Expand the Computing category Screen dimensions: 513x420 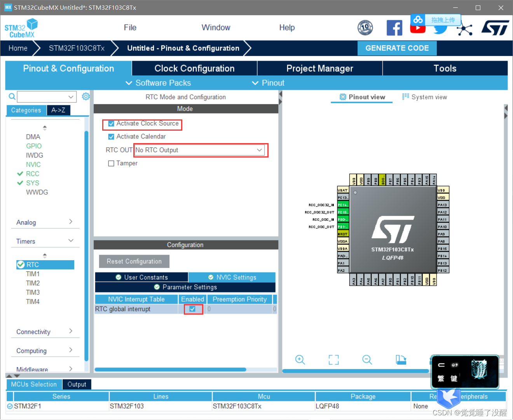(45, 350)
